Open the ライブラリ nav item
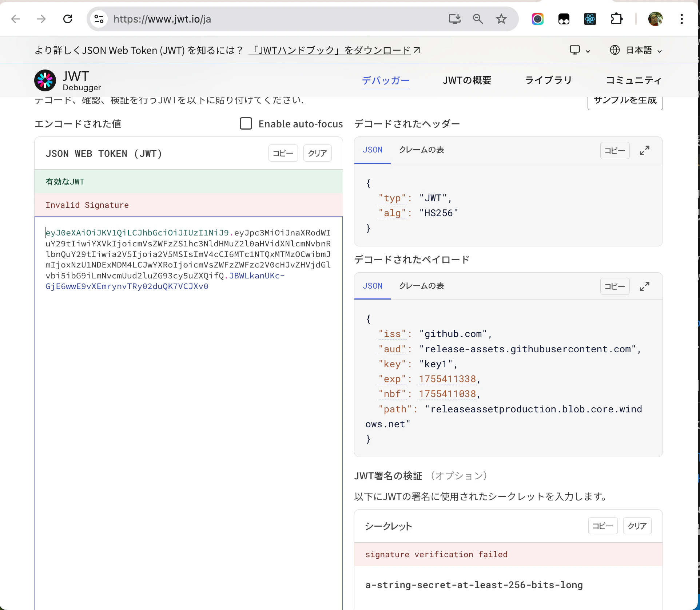This screenshot has width=700, height=610. [549, 80]
